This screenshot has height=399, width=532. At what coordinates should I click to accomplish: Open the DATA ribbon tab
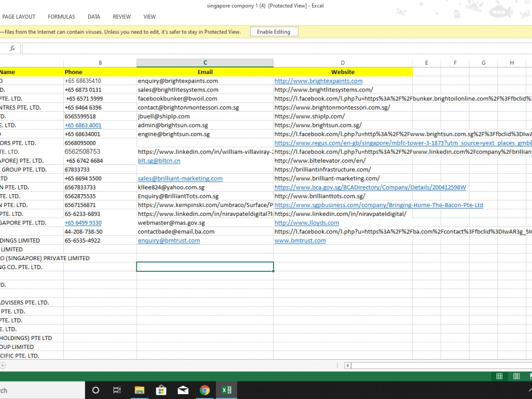pyautogui.click(x=94, y=16)
